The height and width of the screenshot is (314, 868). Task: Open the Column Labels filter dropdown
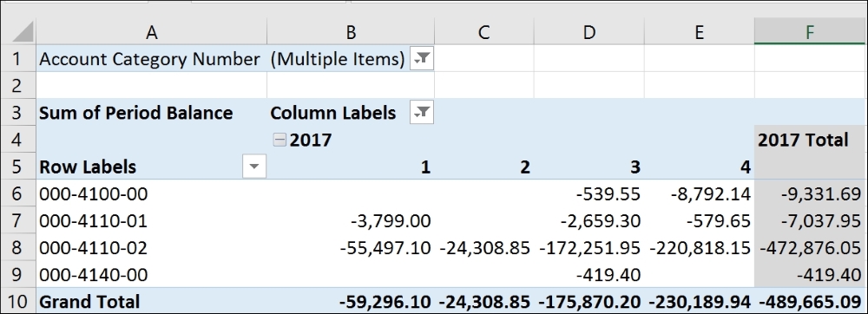click(x=421, y=113)
